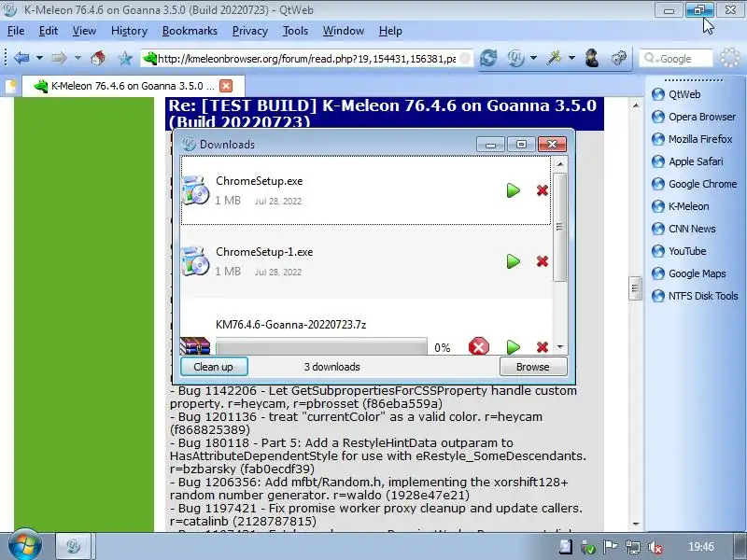Click the Browse button in Downloads
747x560 pixels.
(532, 367)
